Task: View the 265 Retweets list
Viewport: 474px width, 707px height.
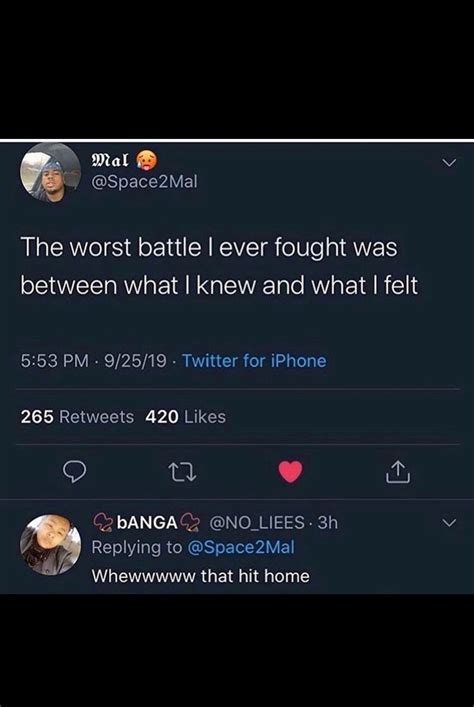Action: [x=77, y=417]
